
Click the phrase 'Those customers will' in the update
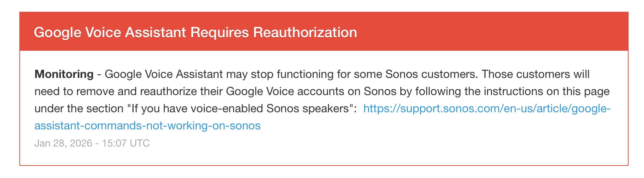coord(536,74)
